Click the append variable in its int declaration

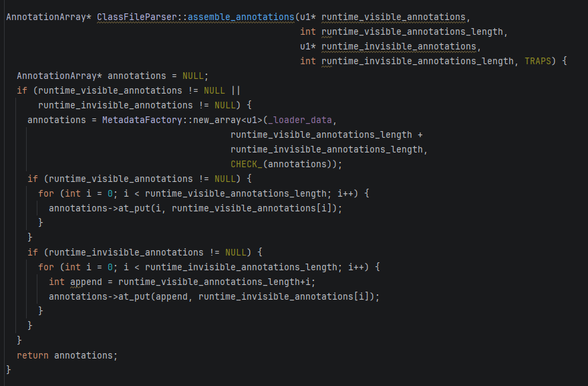[x=86, y=282]
